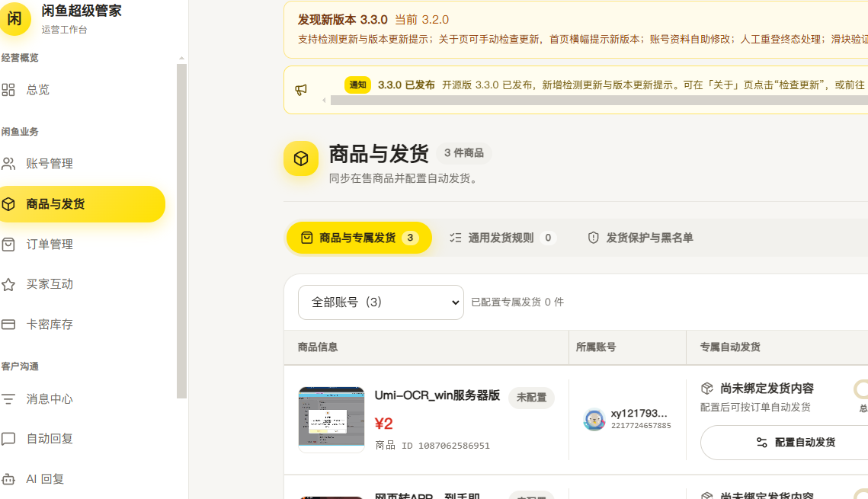This screenshot has width=868, height=499.
Task: Click the sidebar vertical scrollbar
Action: 181,231
